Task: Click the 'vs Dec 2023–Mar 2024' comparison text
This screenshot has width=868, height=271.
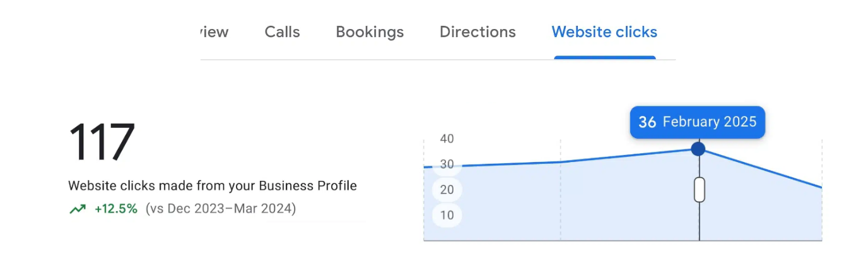Action: (x=220, y=209)
